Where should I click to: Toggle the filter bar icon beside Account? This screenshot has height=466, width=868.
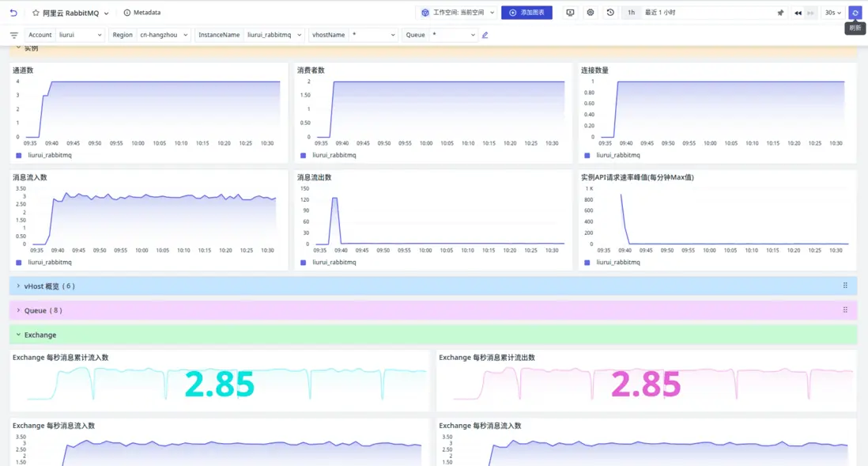coord(14,35)
